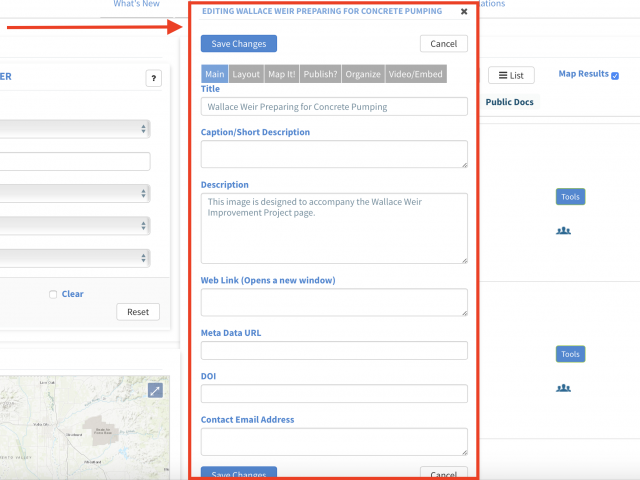The image size is (640, 480).
Task: Close the editing dialog with the X icon
Action: pos(464,11)
